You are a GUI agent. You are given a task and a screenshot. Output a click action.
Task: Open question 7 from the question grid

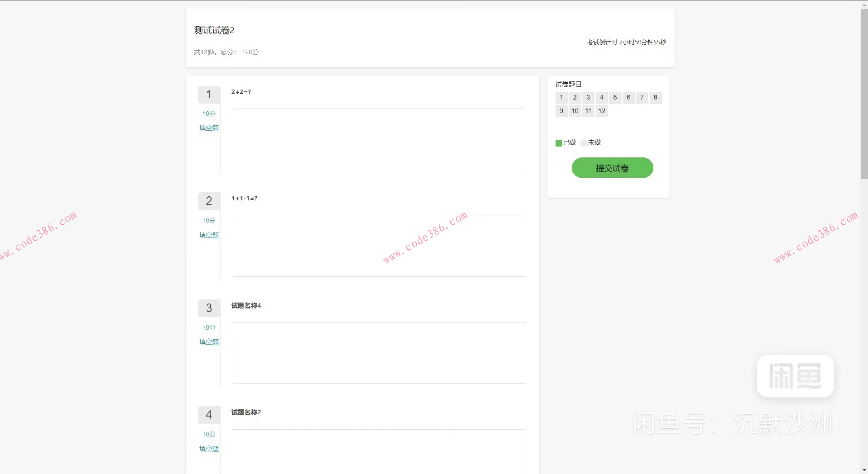[642, 98]
